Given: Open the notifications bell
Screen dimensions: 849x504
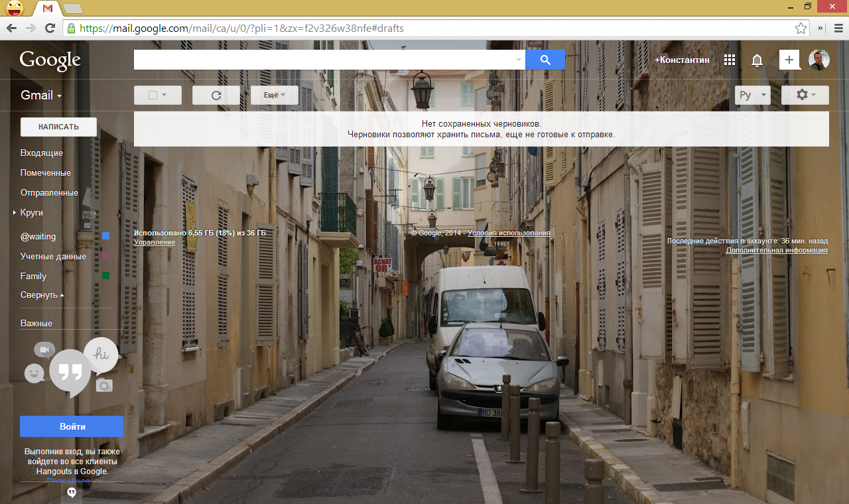Looking at the screenshot, I should pyautogui.click(x=757, y=60).
